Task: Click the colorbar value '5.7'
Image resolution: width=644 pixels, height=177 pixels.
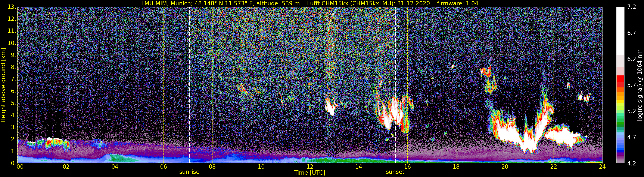Action: coord(632,85)
